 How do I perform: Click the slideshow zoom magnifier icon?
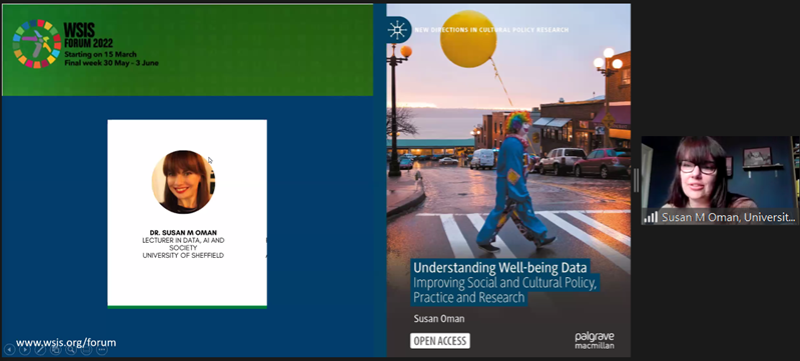[x=71, y=349]
